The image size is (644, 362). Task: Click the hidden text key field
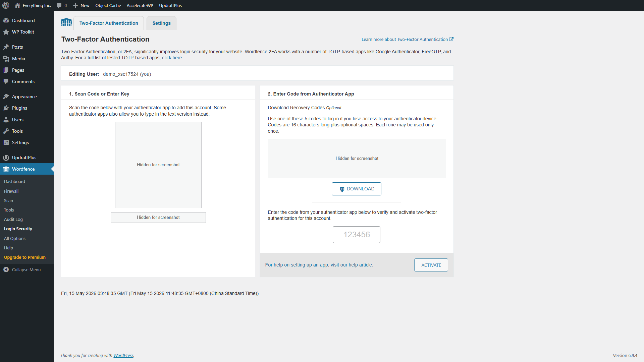point(158,218)
